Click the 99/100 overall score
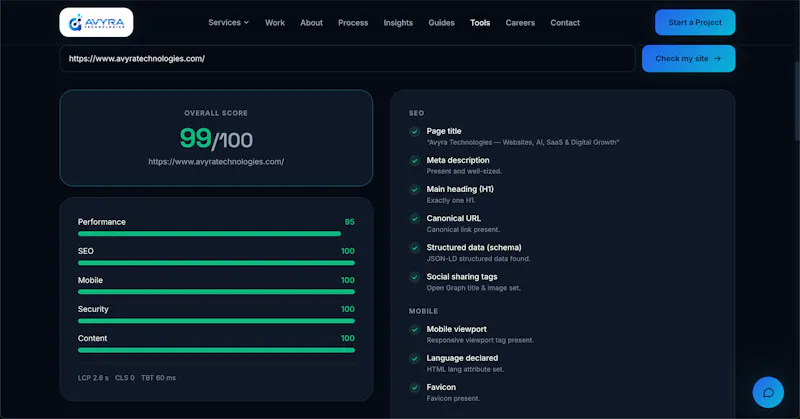Screen dimensions: 800x419 216,138
